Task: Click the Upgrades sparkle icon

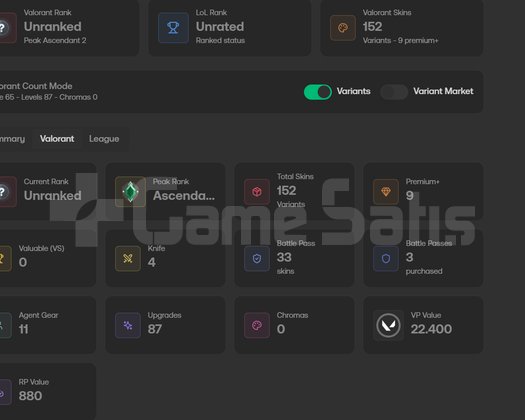Action: tap(128, 325)
